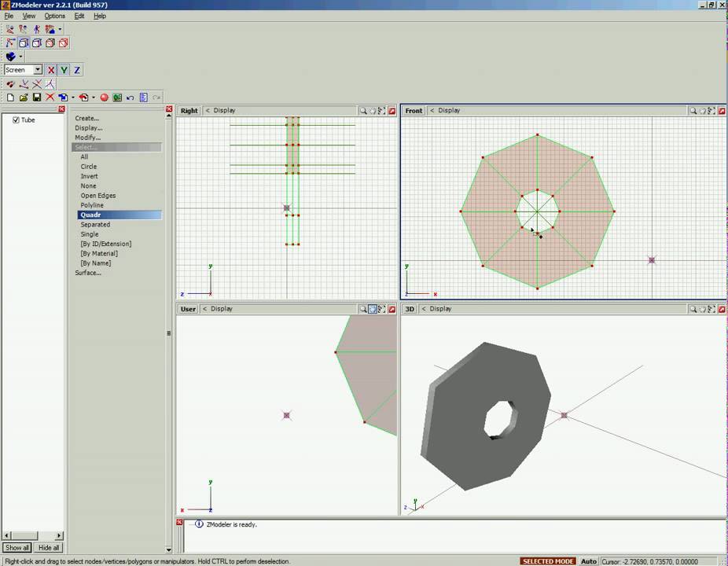Select the vertices level editing icon
This screenshot has height=566, width=728.
pos(9,29)
